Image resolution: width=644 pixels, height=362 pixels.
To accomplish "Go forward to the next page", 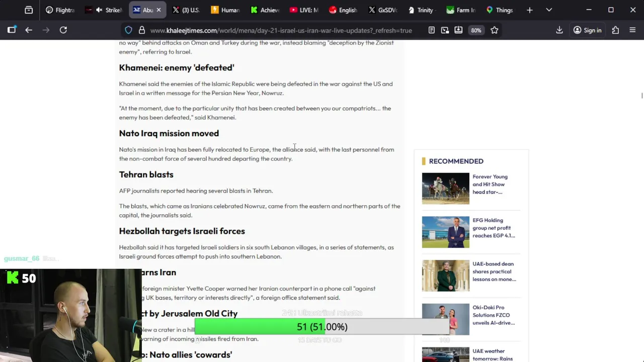I will (46, 30).
